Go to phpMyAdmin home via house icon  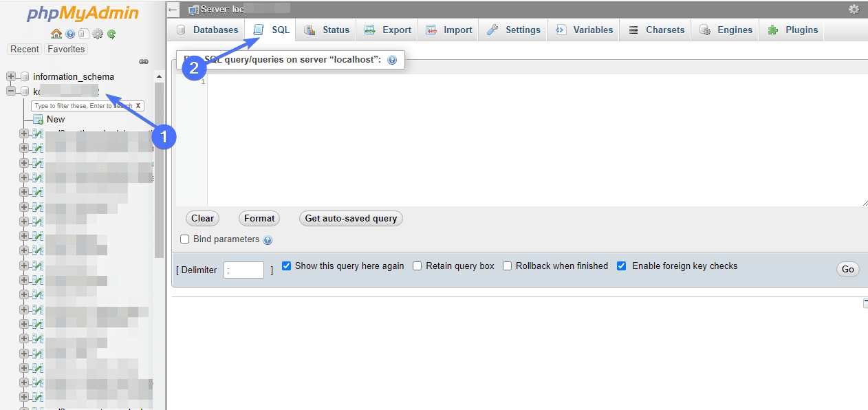pyautogui.click(x=56, y=34)
